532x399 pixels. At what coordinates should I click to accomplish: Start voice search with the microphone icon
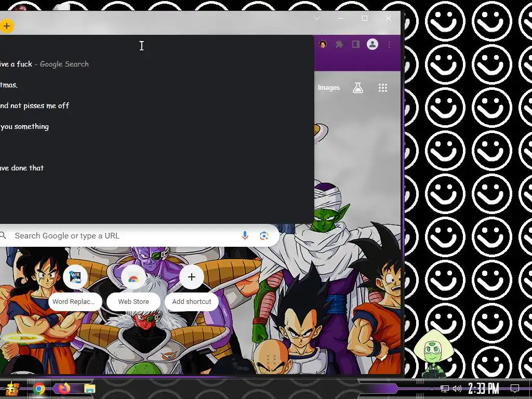pyautogui.click(x=245, y=235)
